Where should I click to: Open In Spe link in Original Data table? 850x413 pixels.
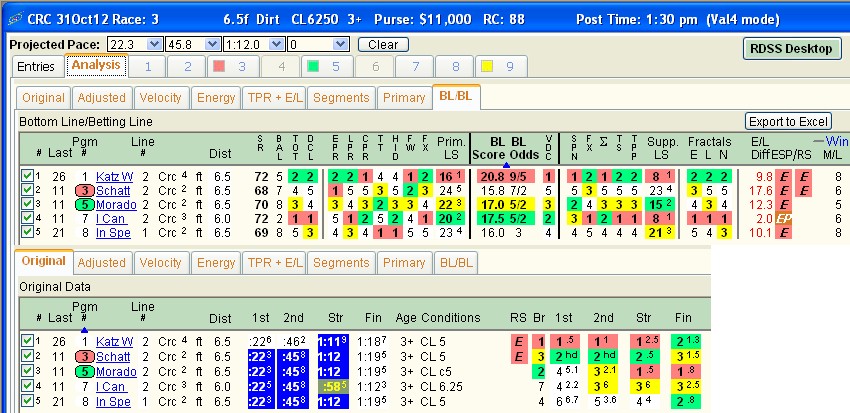[x=113, y=402]
